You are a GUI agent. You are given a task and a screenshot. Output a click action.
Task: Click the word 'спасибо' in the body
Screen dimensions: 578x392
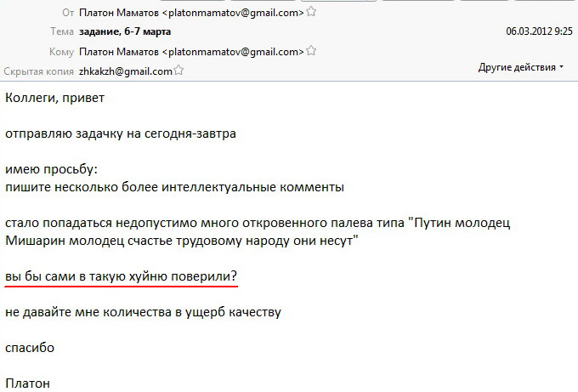pos(30,348)
